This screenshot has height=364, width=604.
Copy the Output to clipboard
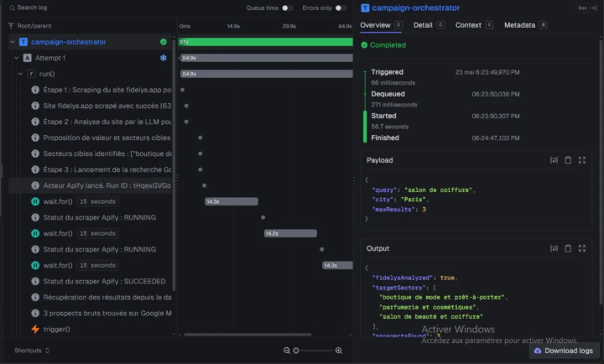[x=568, y=248]
